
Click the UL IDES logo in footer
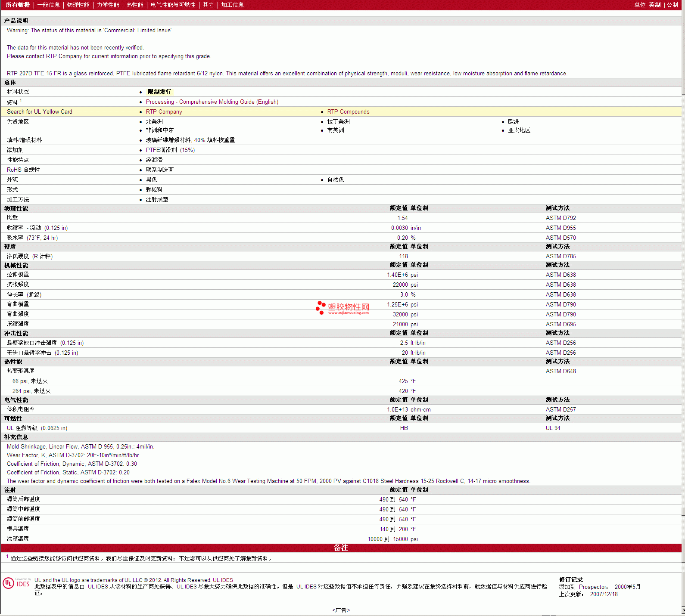[16, 583]
